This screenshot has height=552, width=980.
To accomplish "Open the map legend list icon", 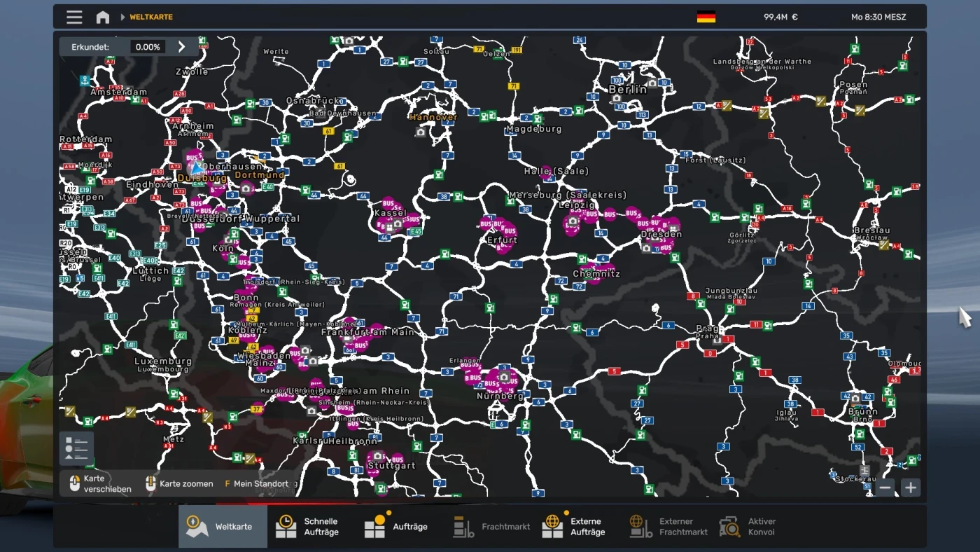I will coord(76,448).
